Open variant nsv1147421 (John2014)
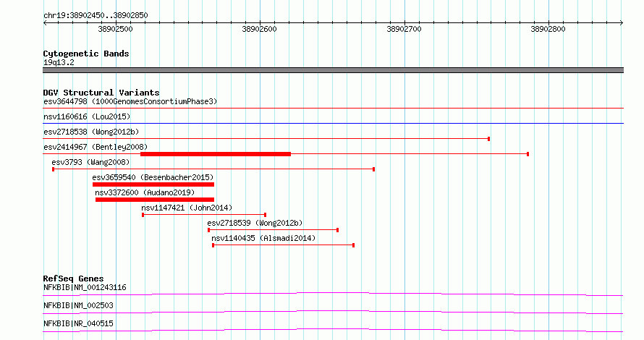Screen dimensions: 644x340 point(187,208)
